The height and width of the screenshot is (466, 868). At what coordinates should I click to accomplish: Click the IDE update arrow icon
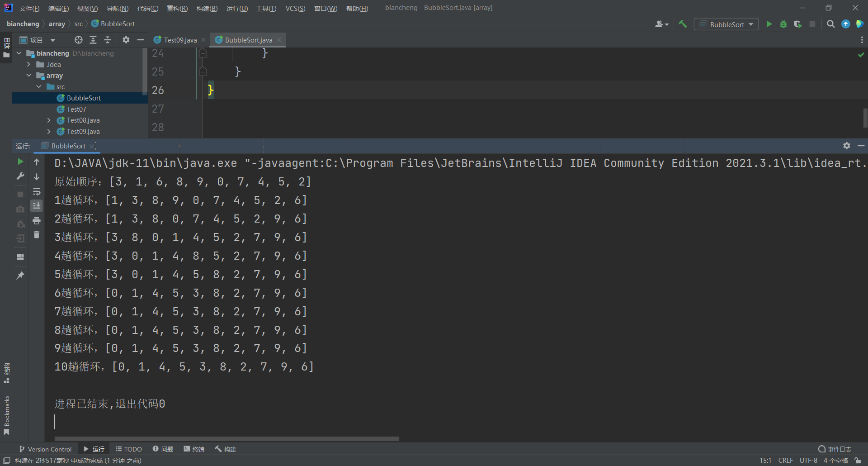coord(846,24)
